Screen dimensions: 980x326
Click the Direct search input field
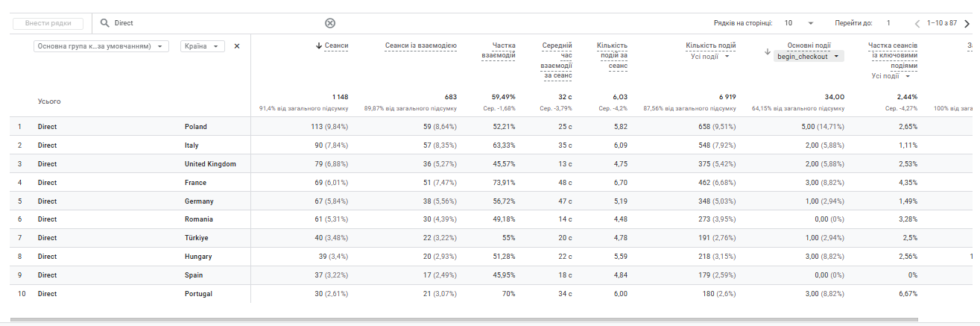coord(216,23)
